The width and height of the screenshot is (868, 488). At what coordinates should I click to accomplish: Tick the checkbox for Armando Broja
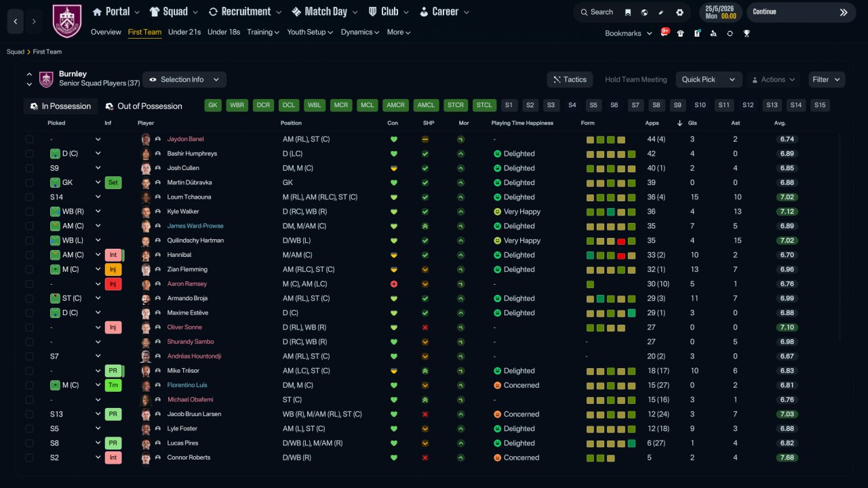29,298
